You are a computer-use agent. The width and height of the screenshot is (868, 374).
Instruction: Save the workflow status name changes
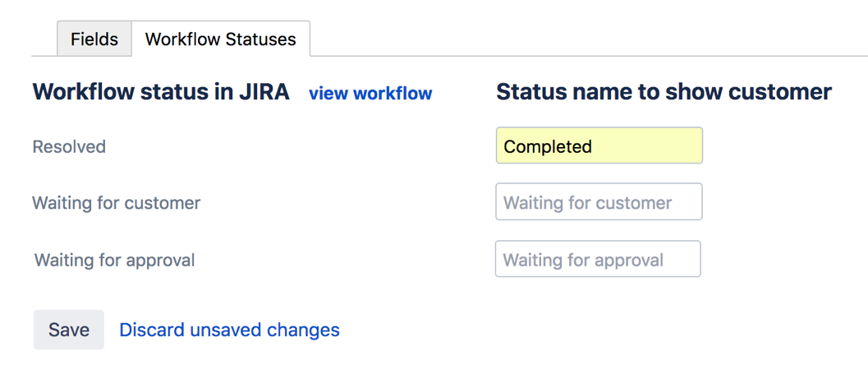pos(69,330)
